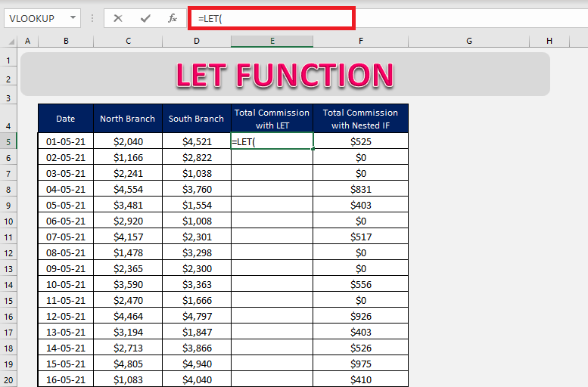Select the date cell 04-05-21
588x387 pixels.
66,189
